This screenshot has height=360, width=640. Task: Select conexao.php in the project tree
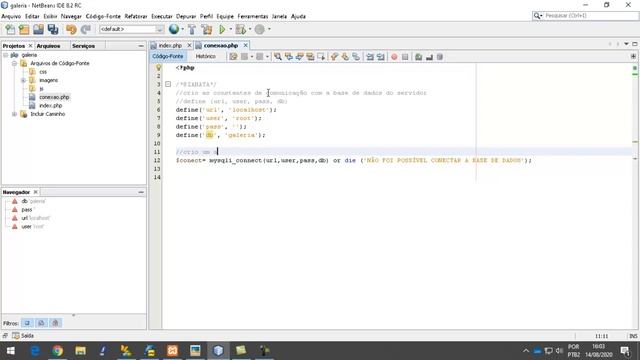tap(54, 97)
